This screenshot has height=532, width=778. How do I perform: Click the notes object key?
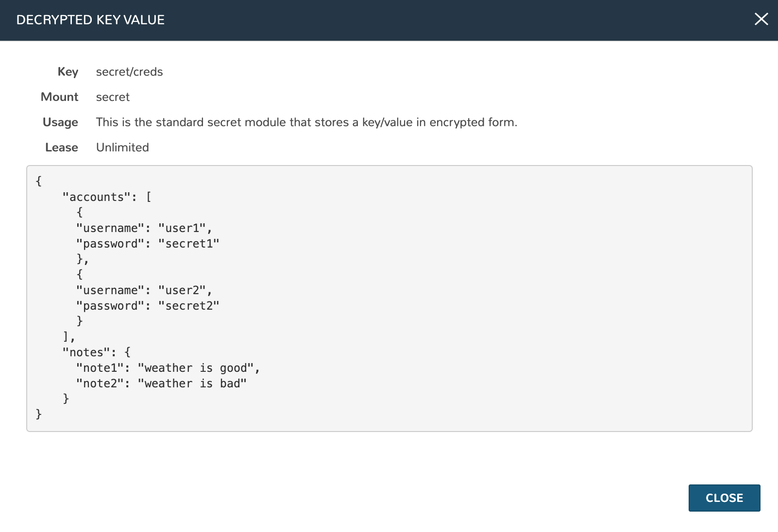tap(87, 352)
